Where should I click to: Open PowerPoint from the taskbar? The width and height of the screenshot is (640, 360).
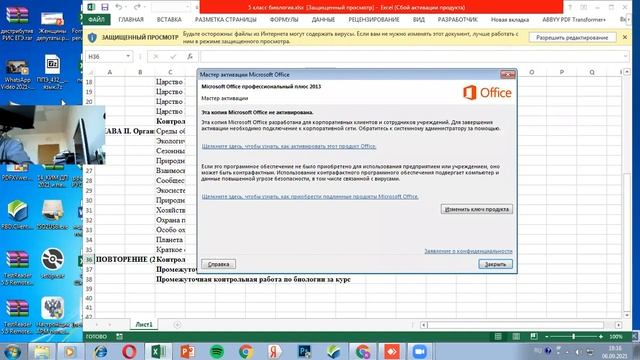click(x=187, y=351)
